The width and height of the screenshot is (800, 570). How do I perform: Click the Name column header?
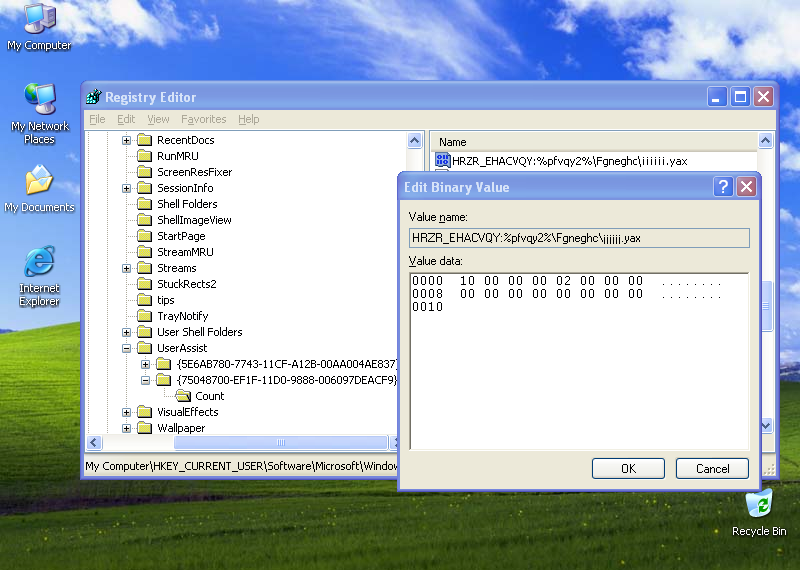[593, 142]
